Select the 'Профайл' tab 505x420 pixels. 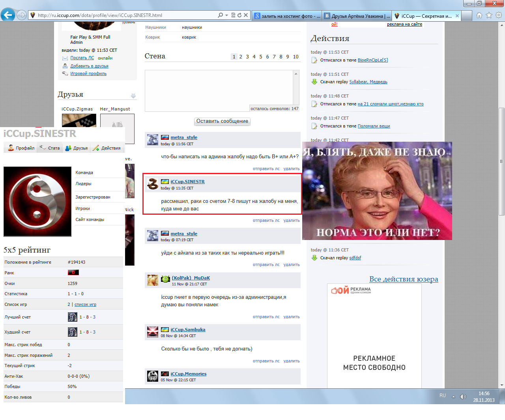[21, 148]
